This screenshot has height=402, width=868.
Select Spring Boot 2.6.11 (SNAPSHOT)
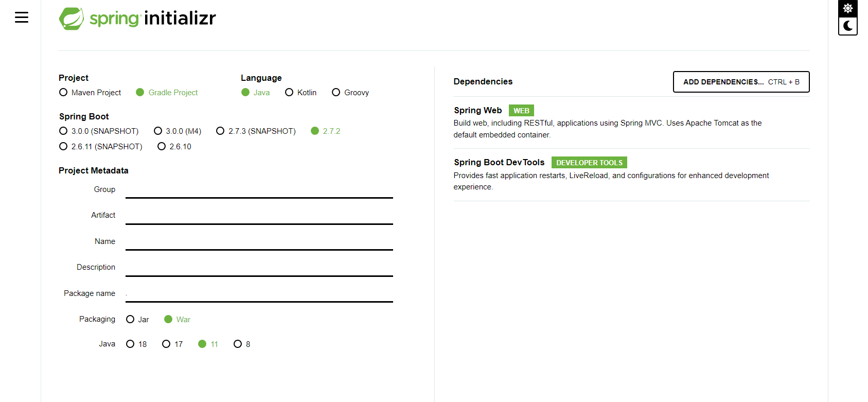pyautogui.click(x=101, y=147)
